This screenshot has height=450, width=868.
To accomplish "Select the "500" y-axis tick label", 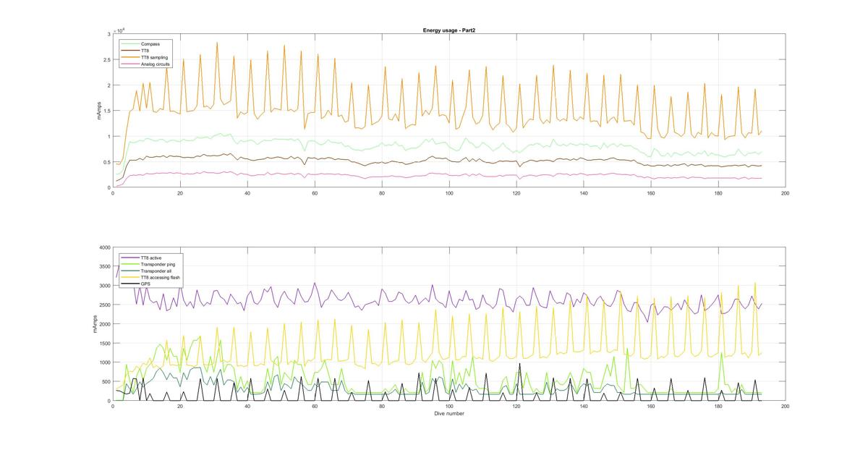I will (x=106, y=382).
